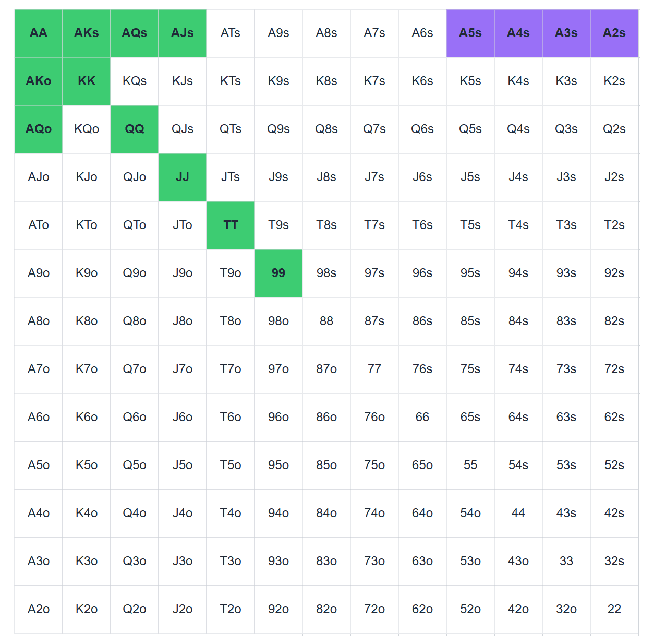Select the 76s hand cell

pos(422,369)
